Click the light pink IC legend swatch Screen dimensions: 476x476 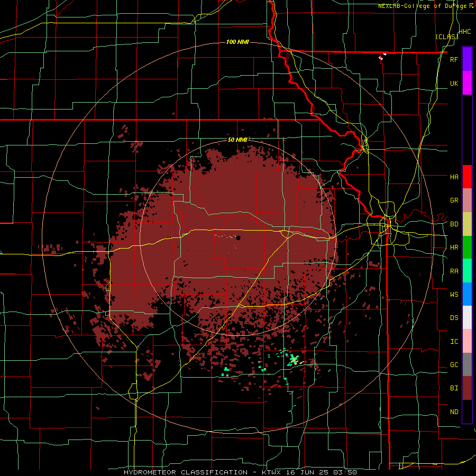467,341
